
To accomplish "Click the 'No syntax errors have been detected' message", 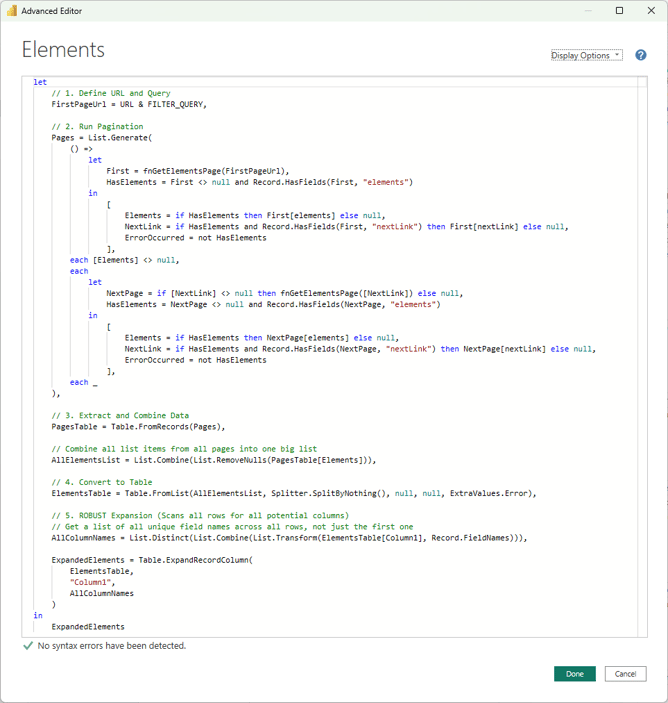I will pyautogui.click(x=112, y=646).
